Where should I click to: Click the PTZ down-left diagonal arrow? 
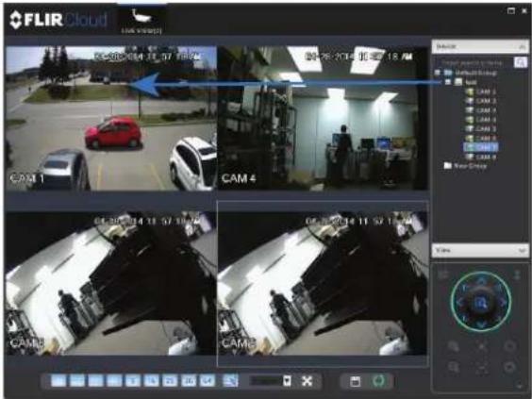[465, 318]
